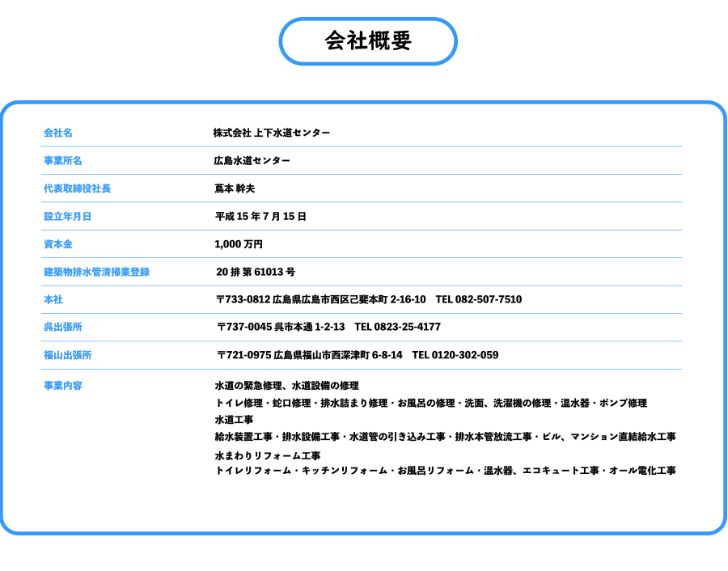Click the 株式会社 上下水道センター company name

[272, 133]
